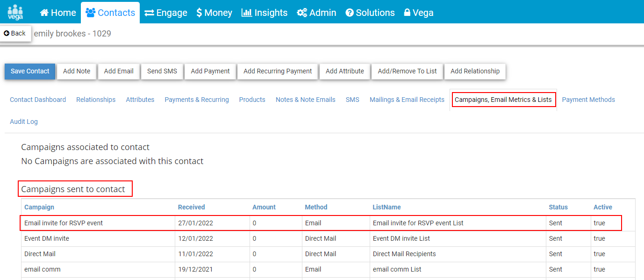
Task: Open the Products tab
Action: point(252,100)
